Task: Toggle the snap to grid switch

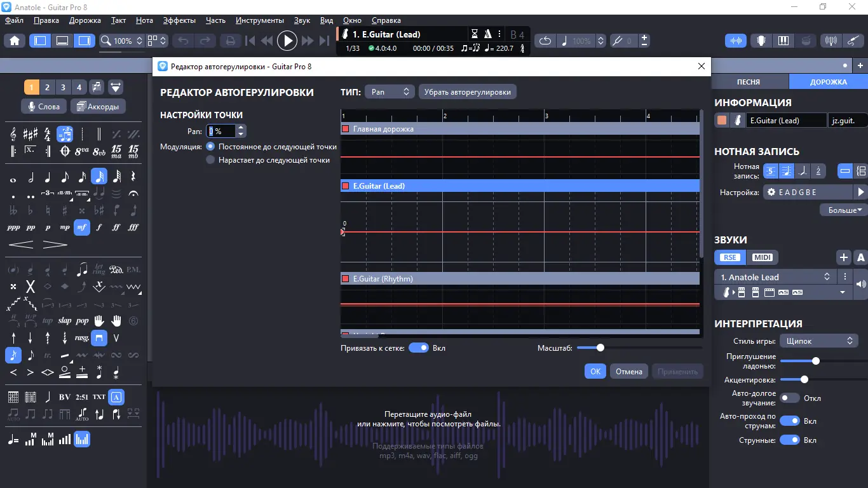Action: [x=418, y=348]
